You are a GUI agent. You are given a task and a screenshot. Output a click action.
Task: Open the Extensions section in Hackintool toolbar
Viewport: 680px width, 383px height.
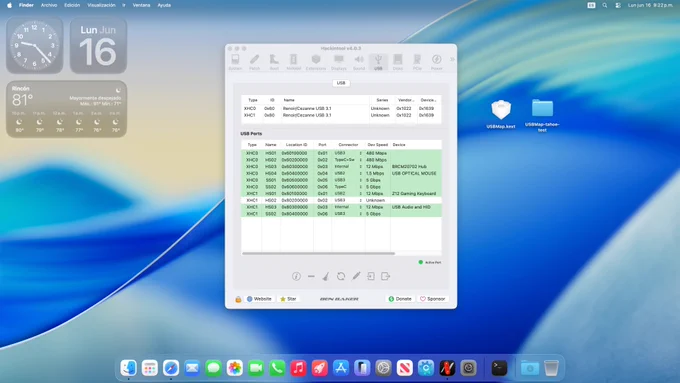pos(316,62)
